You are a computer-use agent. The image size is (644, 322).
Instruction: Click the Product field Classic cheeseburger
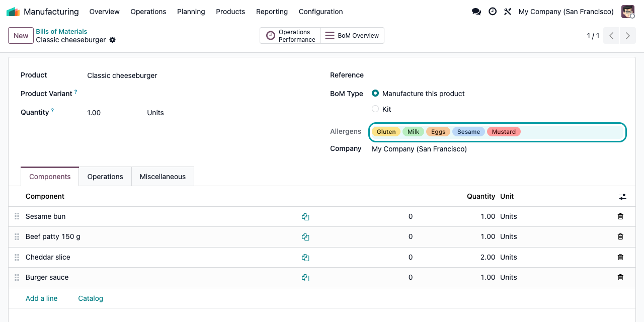tap(122, 75)
